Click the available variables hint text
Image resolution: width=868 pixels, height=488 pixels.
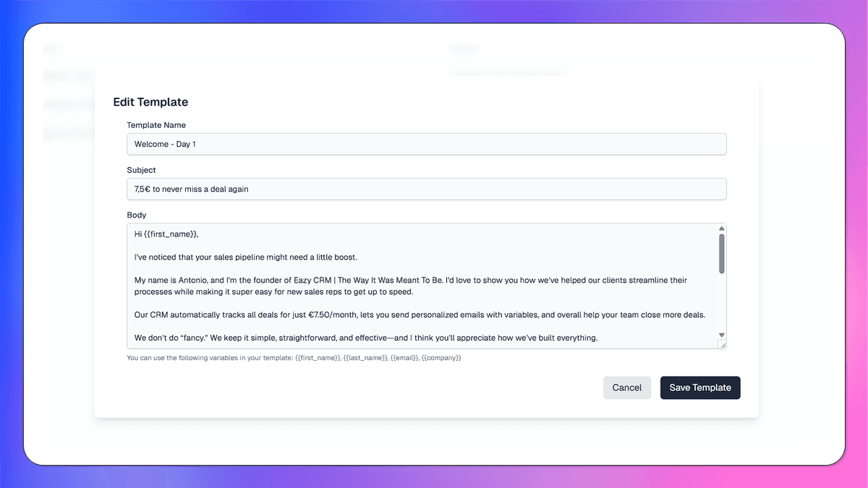tap(294, 358)
